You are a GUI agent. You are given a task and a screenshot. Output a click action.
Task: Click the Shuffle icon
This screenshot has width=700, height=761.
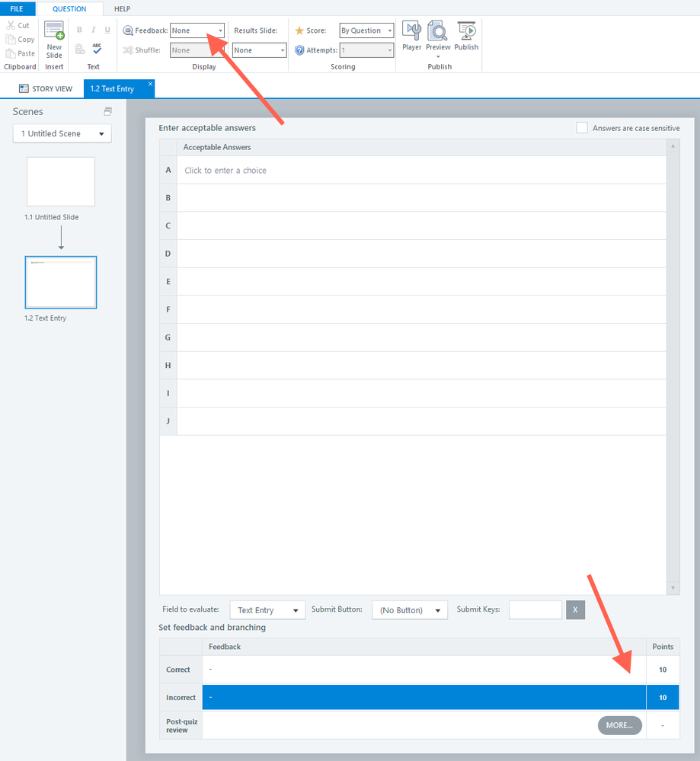[128, 50]
